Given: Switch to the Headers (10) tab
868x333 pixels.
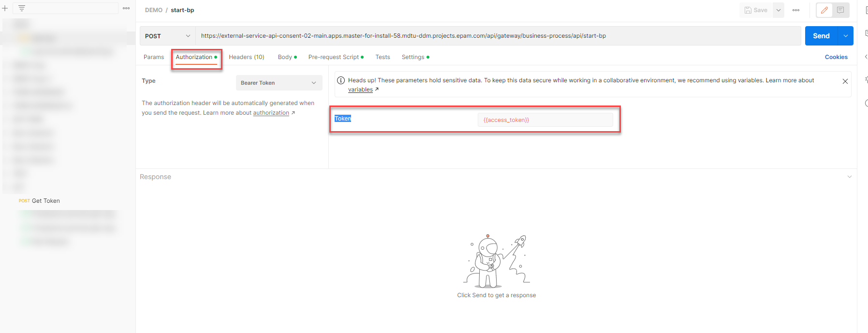Looking at the screenshot, I should 246,57.
